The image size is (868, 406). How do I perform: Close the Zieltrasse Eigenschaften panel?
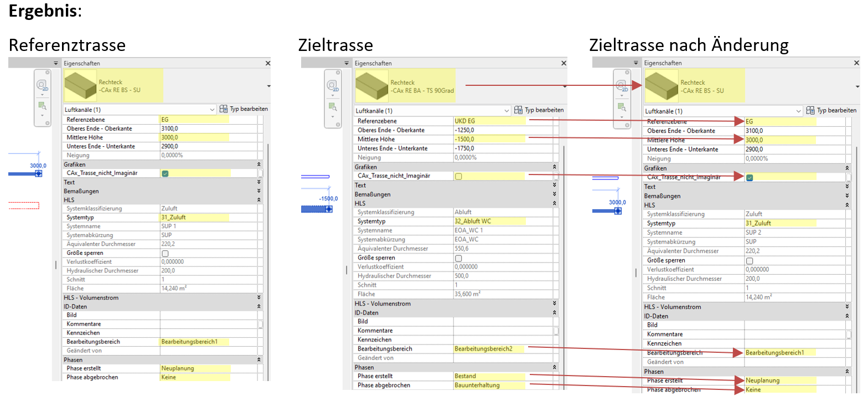tap(564, 64)
